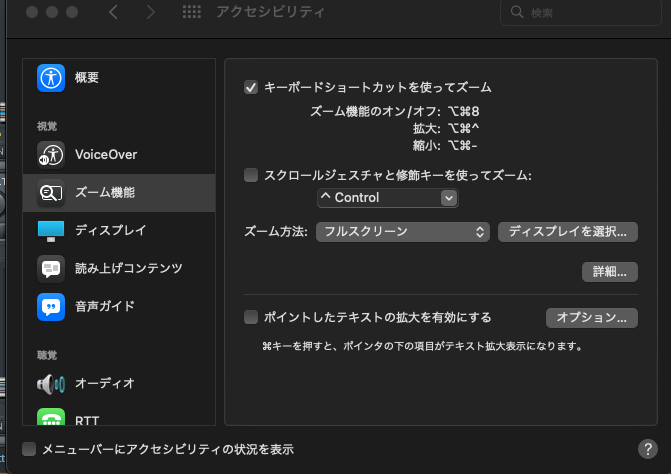
Task: Click the grid icon to show all preferences
Action: click(192, 13)
